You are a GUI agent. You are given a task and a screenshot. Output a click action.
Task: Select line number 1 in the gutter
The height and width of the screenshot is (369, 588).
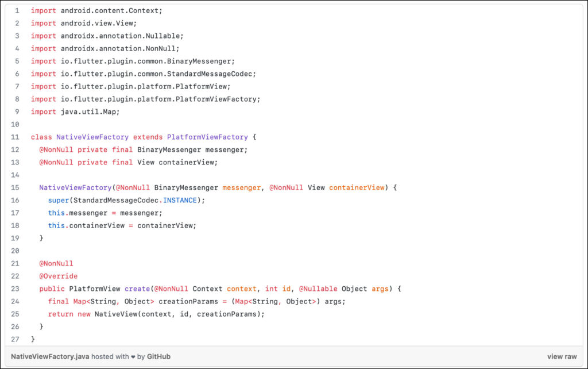click(17, 11)
